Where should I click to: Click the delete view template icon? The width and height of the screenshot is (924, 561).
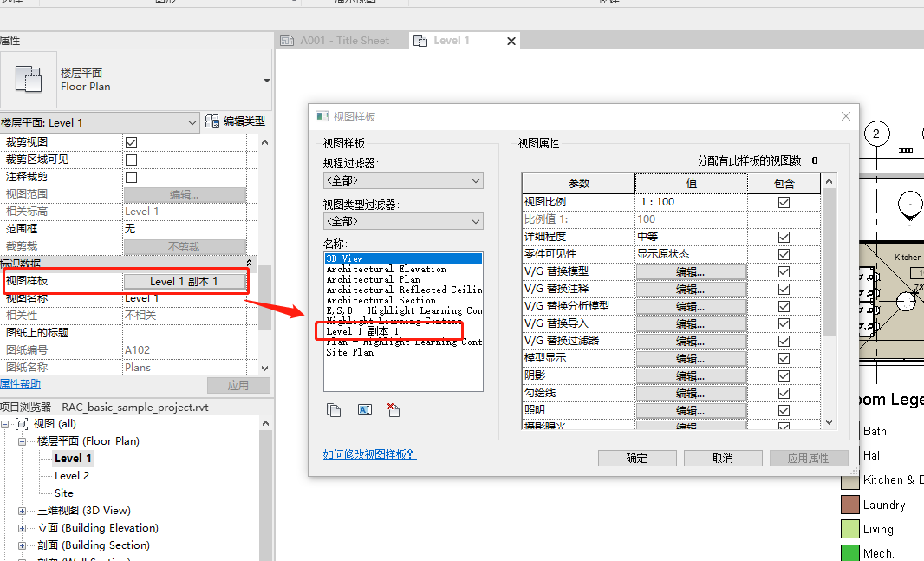(393, 409)
